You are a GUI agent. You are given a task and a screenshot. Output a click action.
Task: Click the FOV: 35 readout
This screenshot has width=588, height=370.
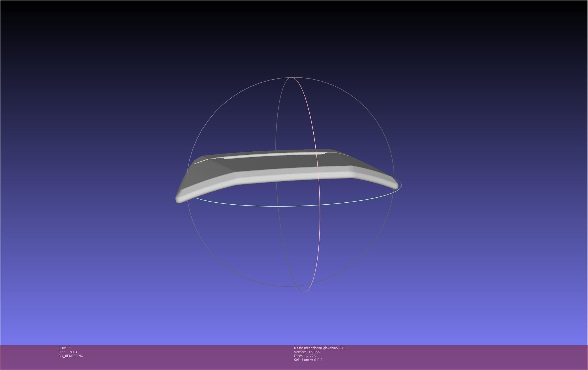coord(65,348)
